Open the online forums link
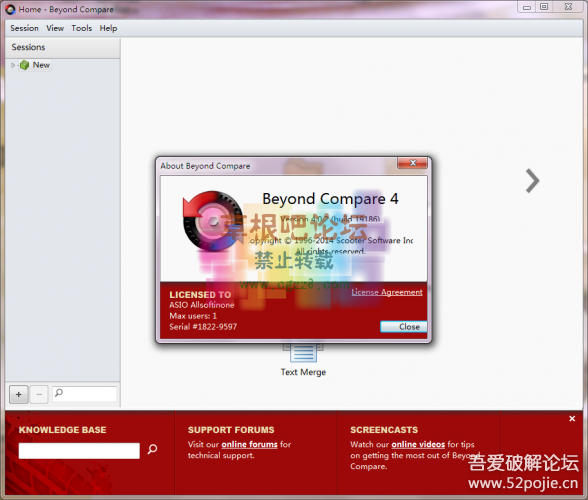This screenshot has height=500, width=588. [249, 444]
